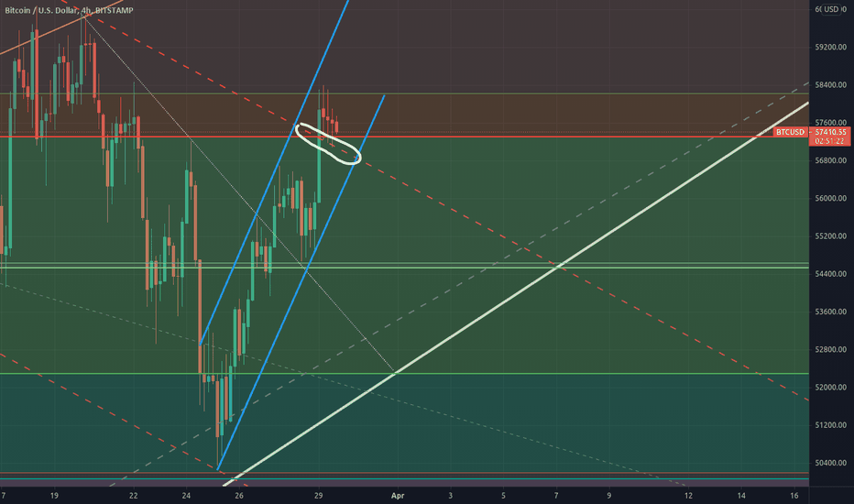Click the 22 date label on time axis

[x=134, y=495]
